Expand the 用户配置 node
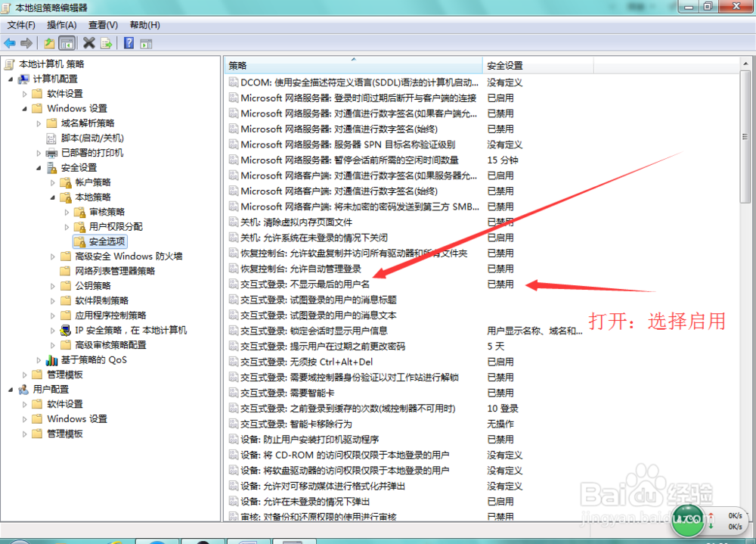Viewport: 756px width, 544px height. click(x=9, y=389)
